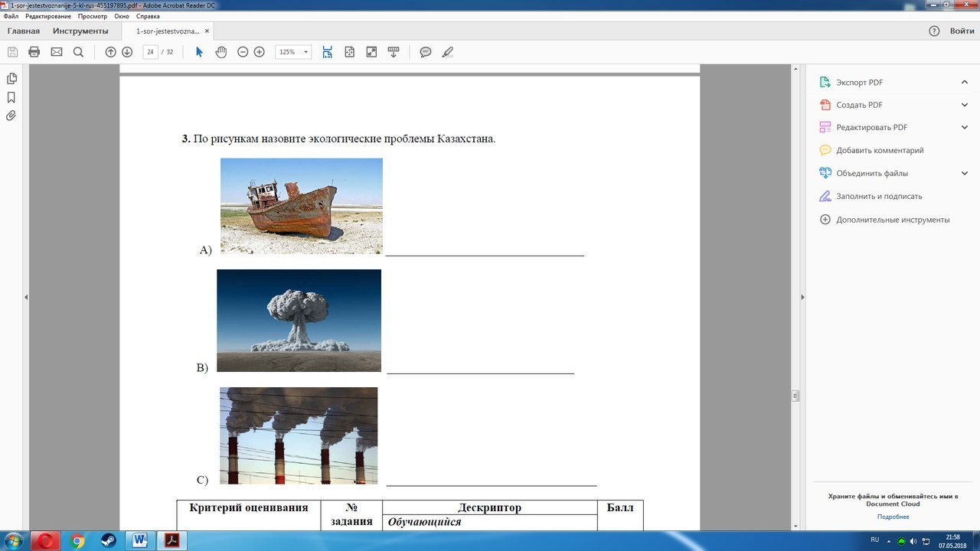Click the Подробнее link
Image resolution: width=980 pixels, height=551 pixels.
click(893, 517)
